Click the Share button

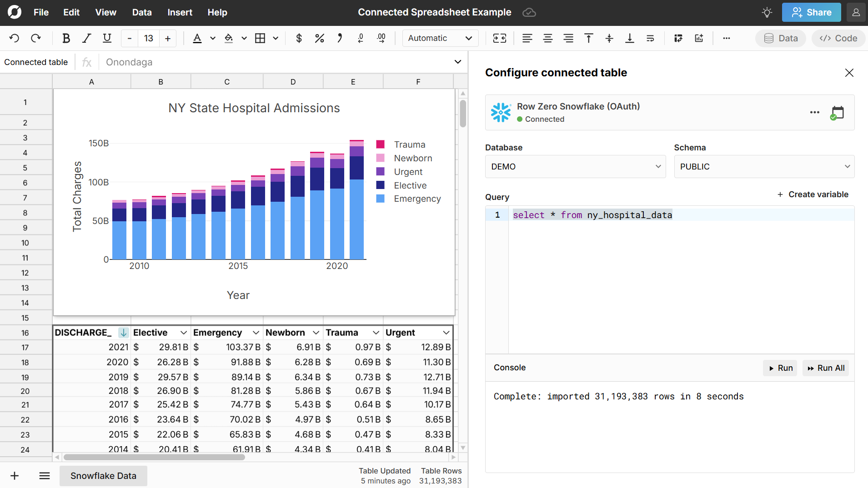point(811,12)
